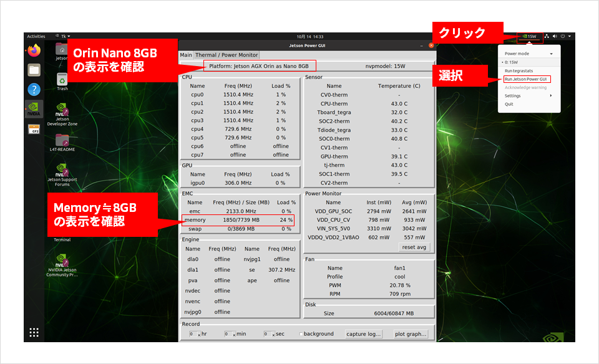This screenshot has height=364, width=599.
Task: Click the se engine frequency 307.2 MHz
Action: [281, 270]
